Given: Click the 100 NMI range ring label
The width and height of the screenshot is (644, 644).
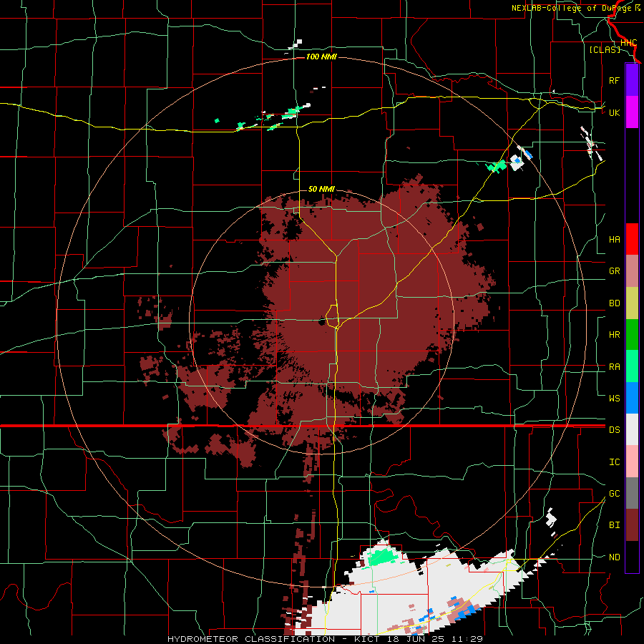Looking at the screenshot, I should [x=321, y=57].
